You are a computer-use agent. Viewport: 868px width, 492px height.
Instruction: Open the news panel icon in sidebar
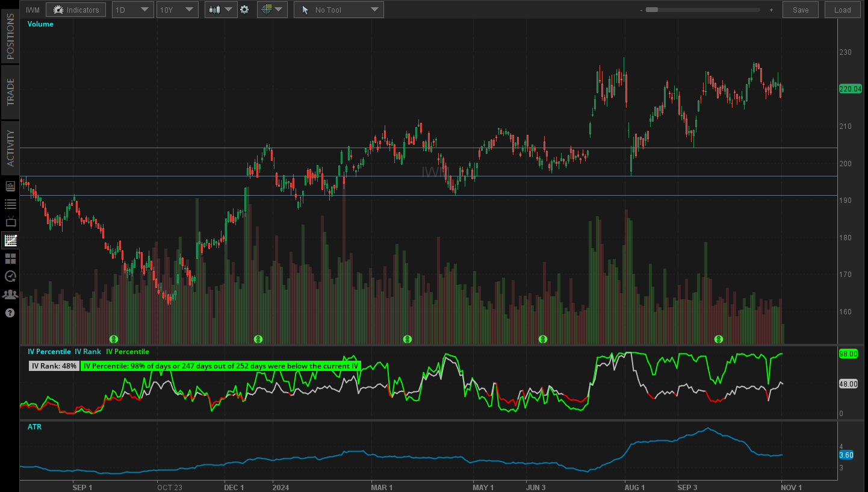coord(10,185)
